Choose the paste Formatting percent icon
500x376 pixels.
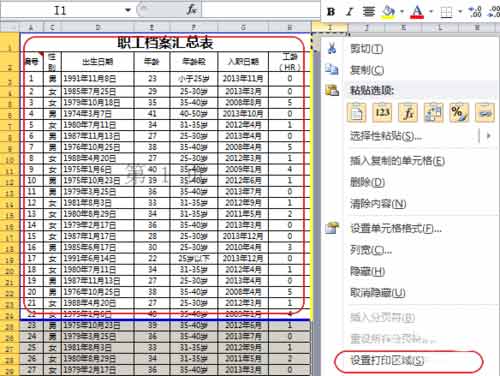pyautogui.click(x=459, y=112)
